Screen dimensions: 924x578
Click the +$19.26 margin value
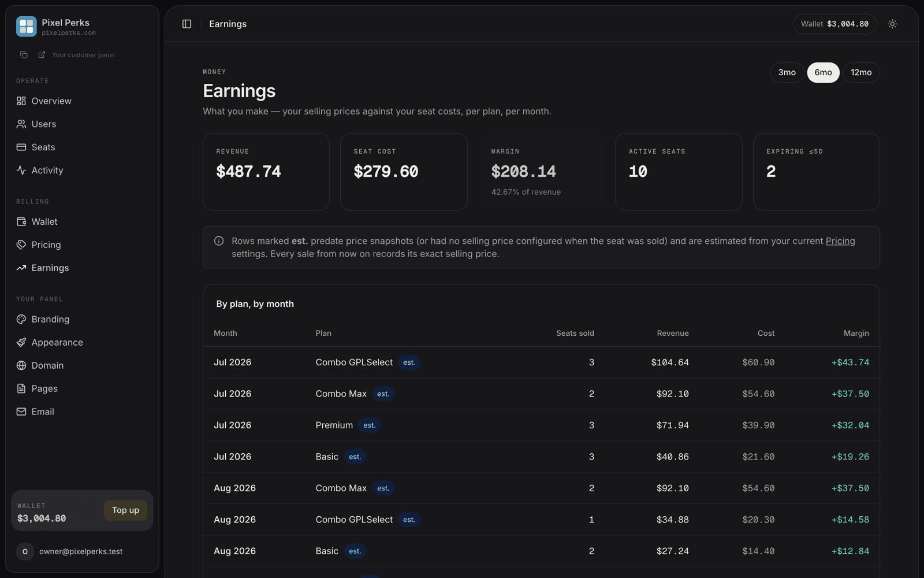(850, 457)
